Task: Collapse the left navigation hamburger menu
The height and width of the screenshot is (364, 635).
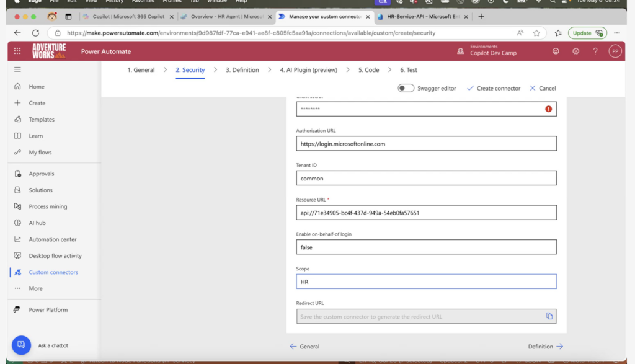Action: 17,69
